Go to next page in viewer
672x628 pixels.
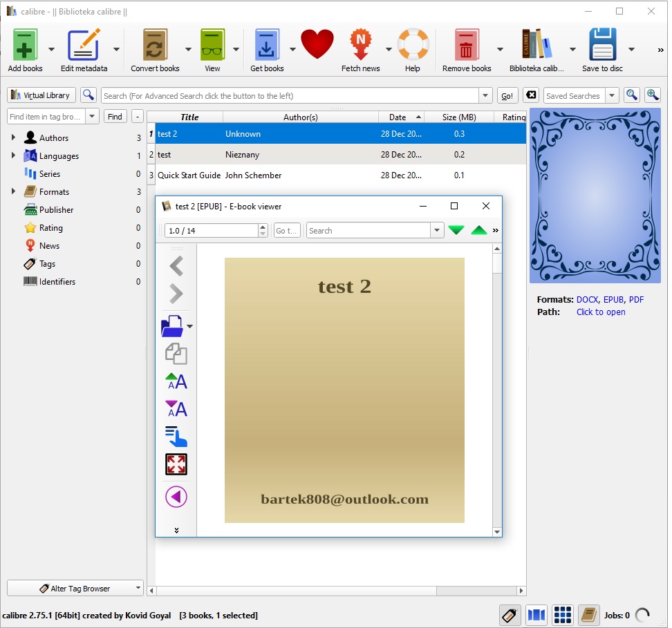(x=176, y=294)
